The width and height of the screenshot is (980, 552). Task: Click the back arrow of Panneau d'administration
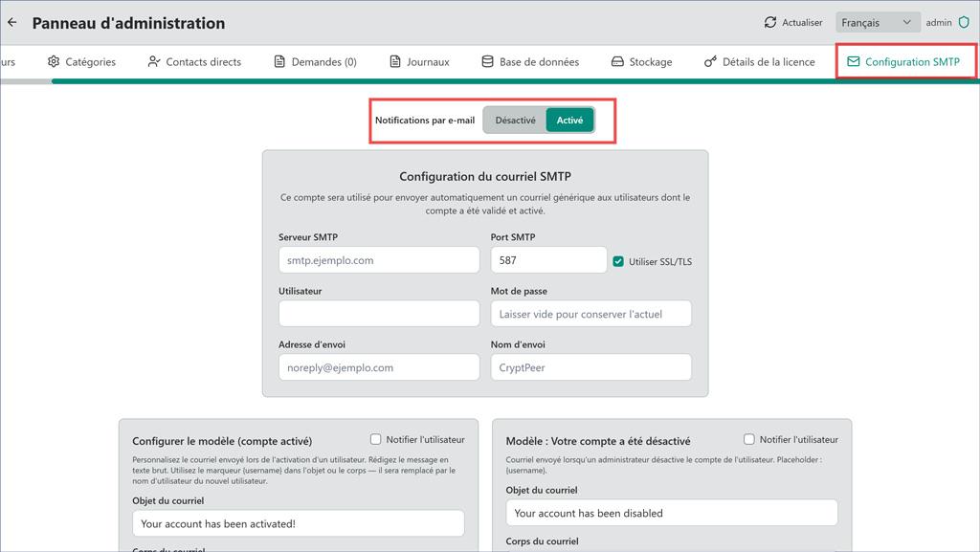(11, 22)
